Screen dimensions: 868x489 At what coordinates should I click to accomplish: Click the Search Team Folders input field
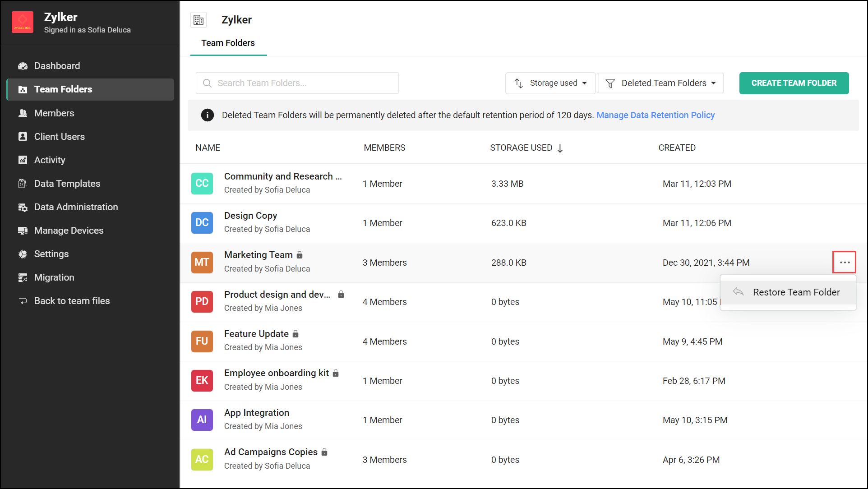point(298,83)
